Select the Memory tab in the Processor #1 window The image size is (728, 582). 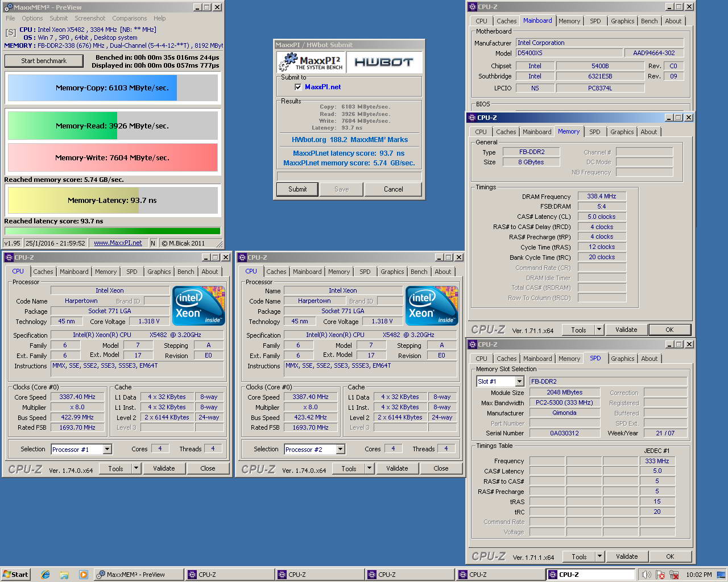[106, 272]
